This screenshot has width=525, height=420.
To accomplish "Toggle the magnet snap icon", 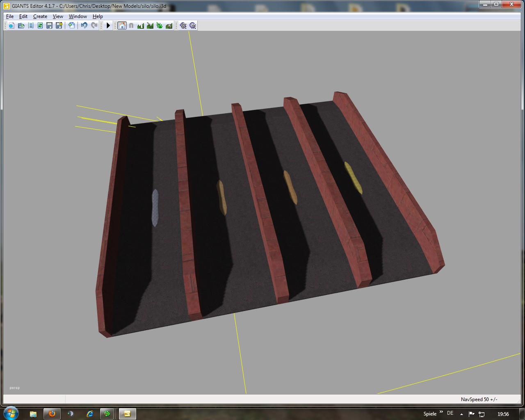I will 131,25.
